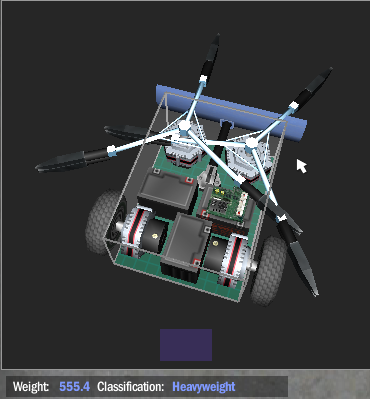Image resolution: width=370 pixels, height=399 pixels.
Task: Select the topmost black spike
Action: (x=210, y=57)
